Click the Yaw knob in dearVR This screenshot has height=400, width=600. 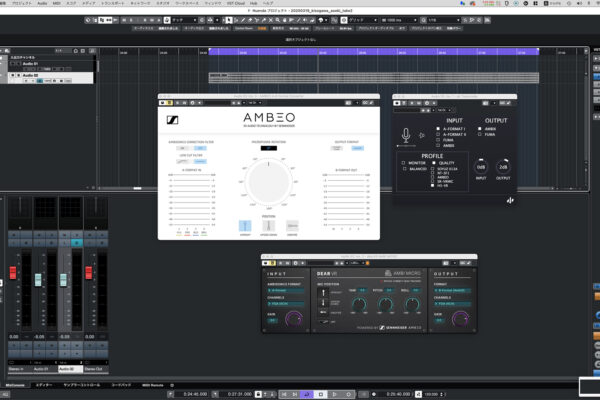click(359, 304)
